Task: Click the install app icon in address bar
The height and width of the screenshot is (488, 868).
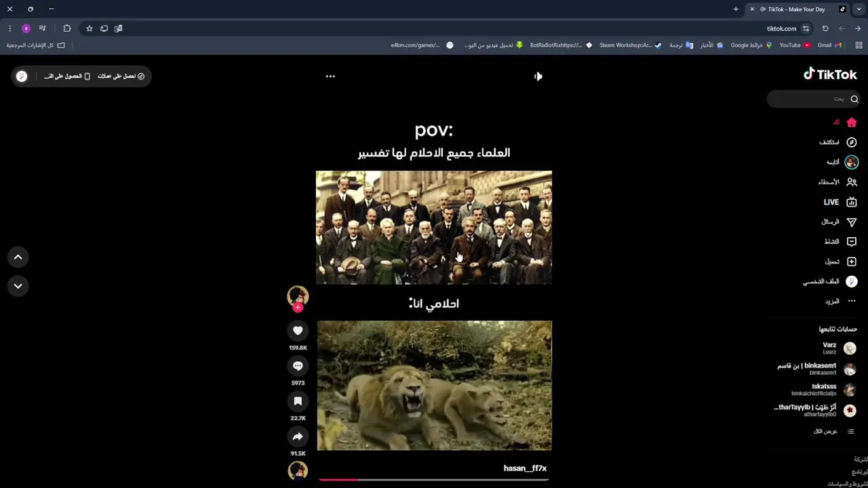Action: coord(104,28)
